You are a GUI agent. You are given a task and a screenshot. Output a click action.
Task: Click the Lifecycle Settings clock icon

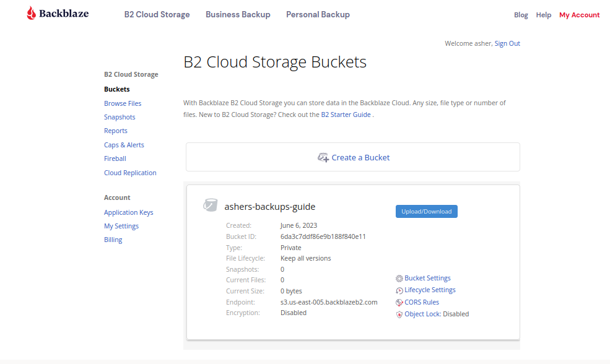click(399, 290)
